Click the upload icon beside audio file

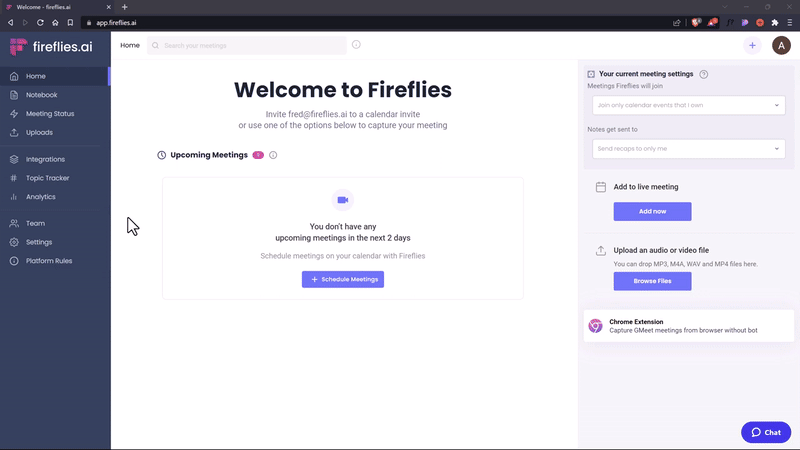point(601,251)
